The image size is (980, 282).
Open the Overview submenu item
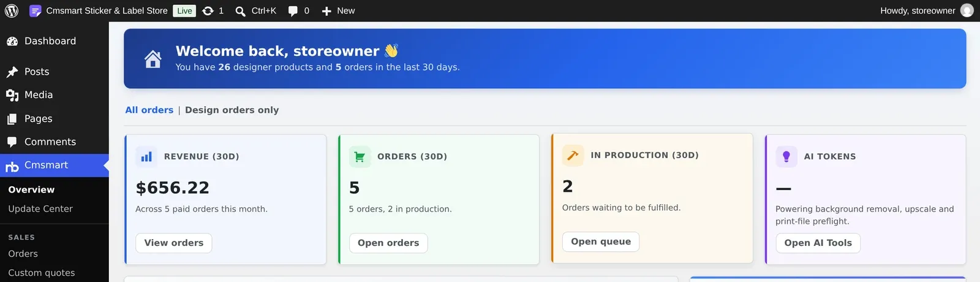[x=31, y=189]
